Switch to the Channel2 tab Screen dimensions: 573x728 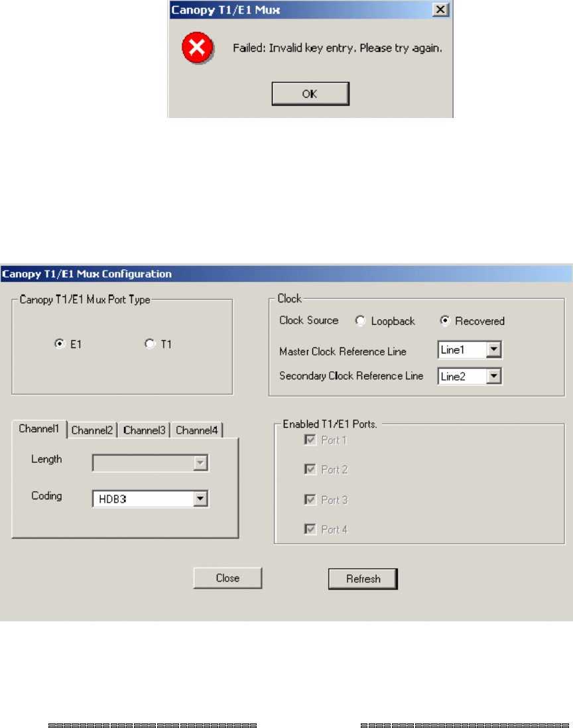click(92, 430)
